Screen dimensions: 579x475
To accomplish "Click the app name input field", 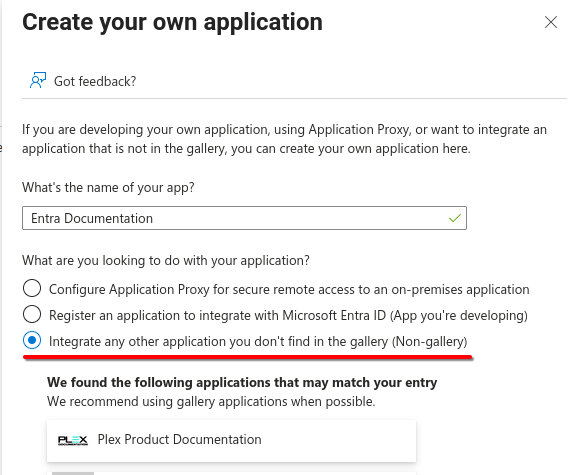I will point(244,218).
